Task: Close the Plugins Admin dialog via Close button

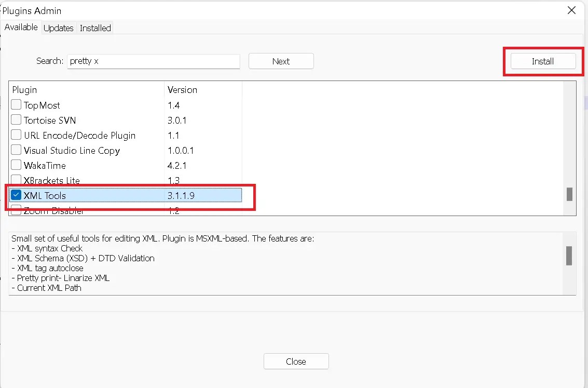Action: pyautogui.click(x=296, y=362)
